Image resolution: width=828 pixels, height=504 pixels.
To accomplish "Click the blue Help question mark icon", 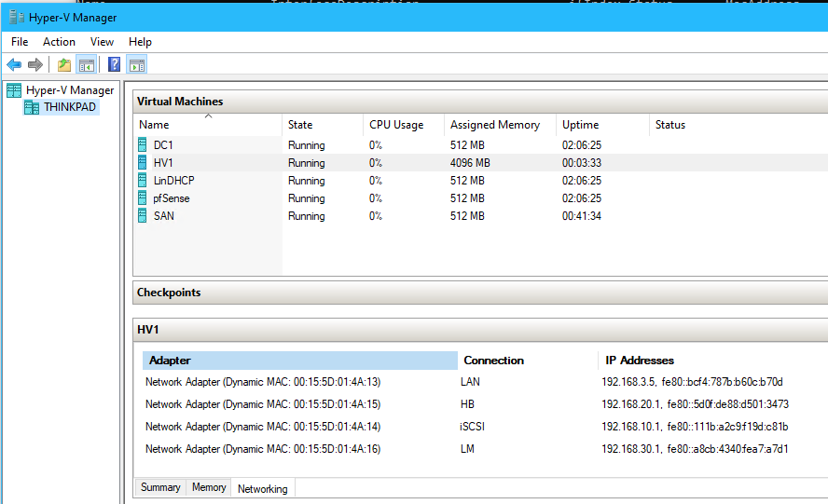I will tap(114, 64).
